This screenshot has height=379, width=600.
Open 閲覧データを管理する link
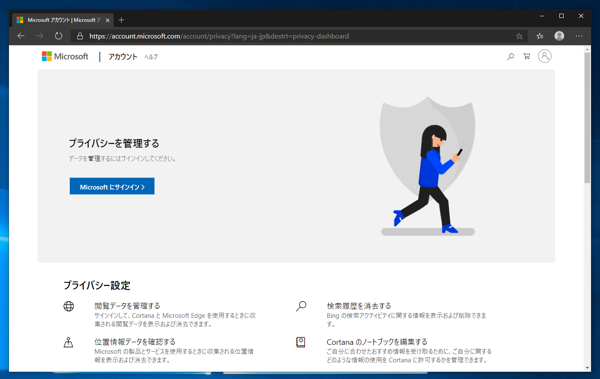point(127,306)
